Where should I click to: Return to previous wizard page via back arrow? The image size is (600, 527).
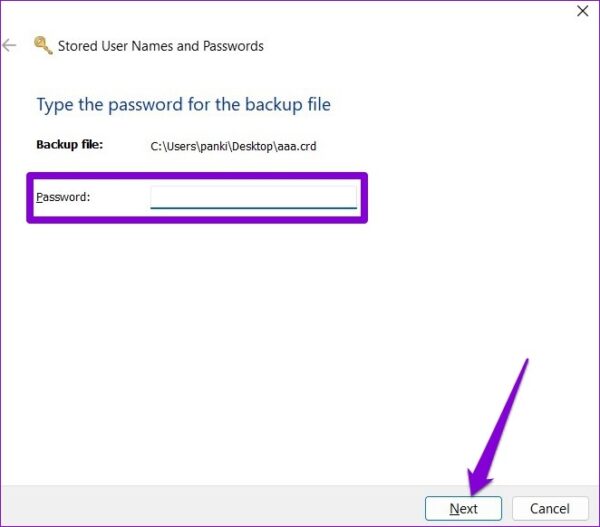(9, 46)
